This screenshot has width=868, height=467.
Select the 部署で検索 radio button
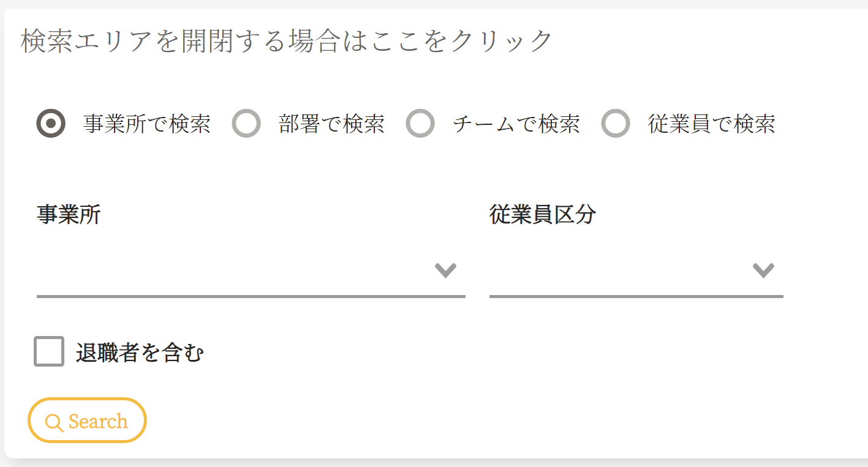tap(246, 124)
